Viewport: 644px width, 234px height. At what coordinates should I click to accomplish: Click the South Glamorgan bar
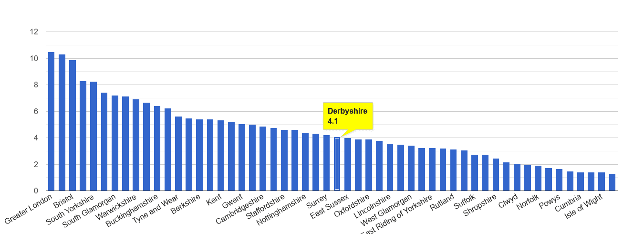(x=115, y=143)
